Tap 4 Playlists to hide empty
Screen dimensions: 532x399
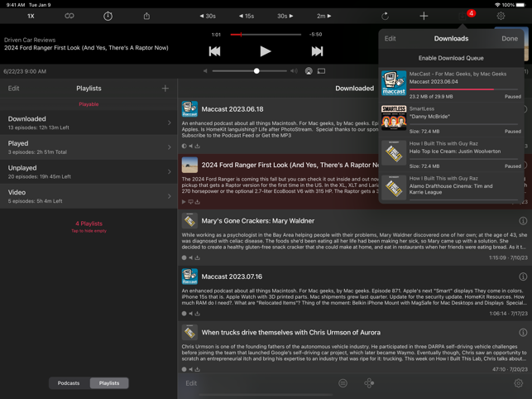click(x=89, y=227)
